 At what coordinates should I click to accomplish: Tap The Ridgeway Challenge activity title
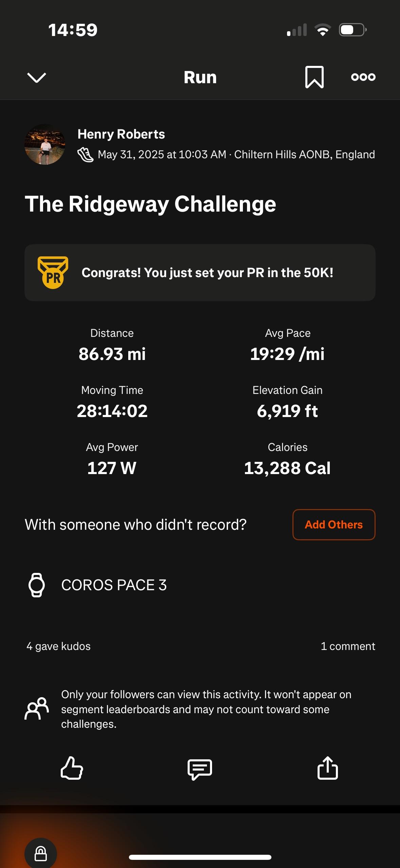point(150,204)
